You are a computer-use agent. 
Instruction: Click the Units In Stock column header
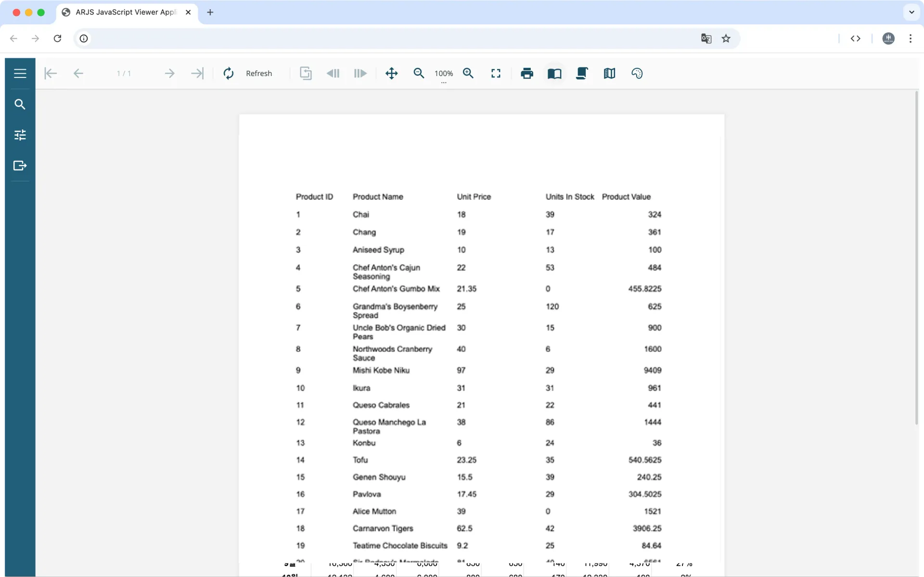(x=570, y=197)
